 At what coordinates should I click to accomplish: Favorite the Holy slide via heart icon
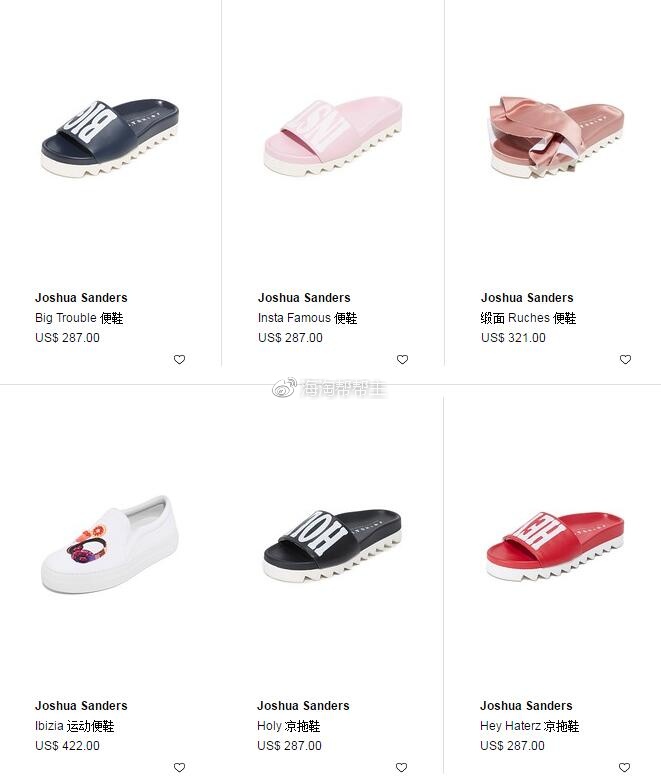pyautogui.click(x=401, y=767)
